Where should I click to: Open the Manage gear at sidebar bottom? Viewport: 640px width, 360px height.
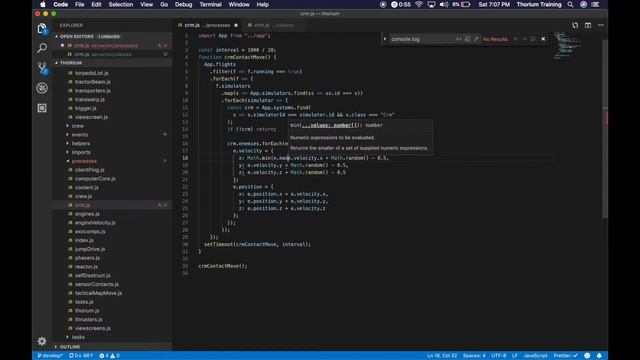coord(42,341)
